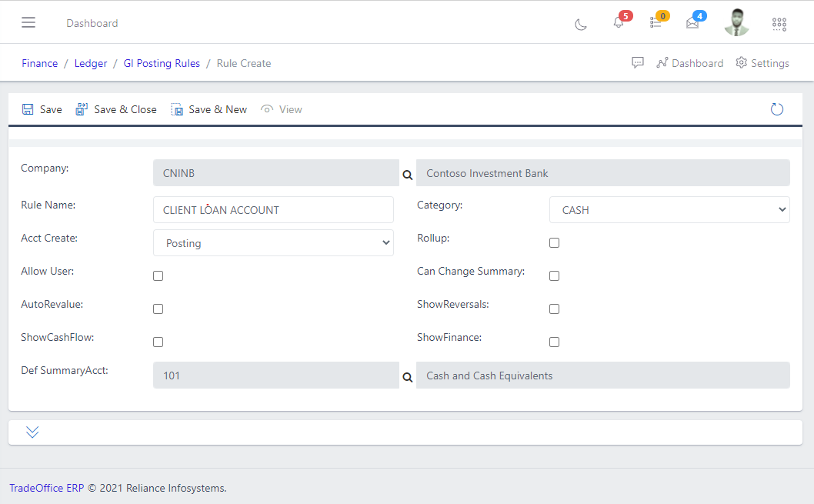Viewport: 814px width, 504px height.
Task: Open the app launcher grid icon
Action: click(779, 24)
